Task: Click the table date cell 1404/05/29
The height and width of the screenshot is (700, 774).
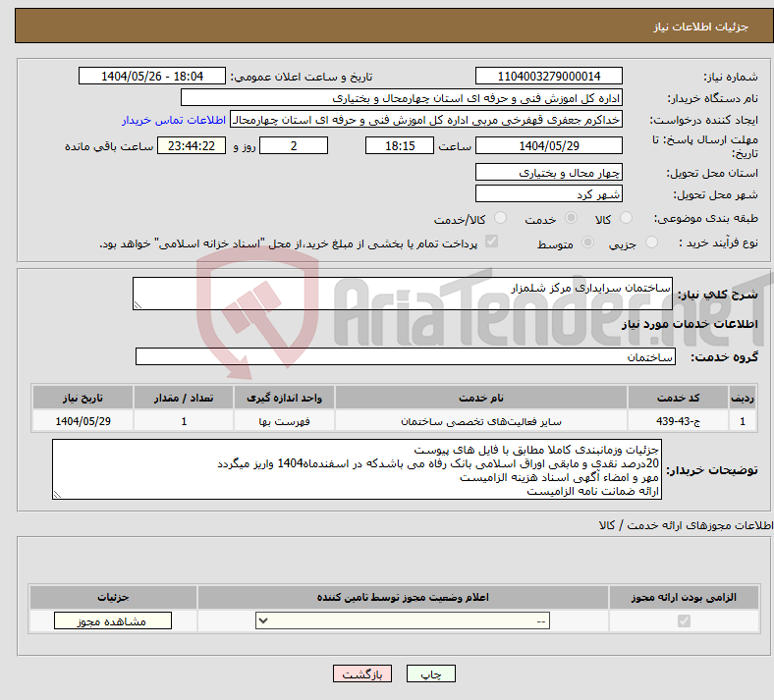Action: click(83, 421)
